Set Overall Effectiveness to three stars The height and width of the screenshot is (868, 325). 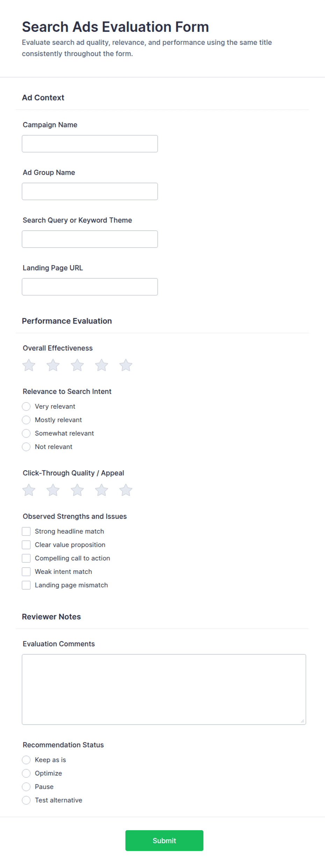[77, 365]
